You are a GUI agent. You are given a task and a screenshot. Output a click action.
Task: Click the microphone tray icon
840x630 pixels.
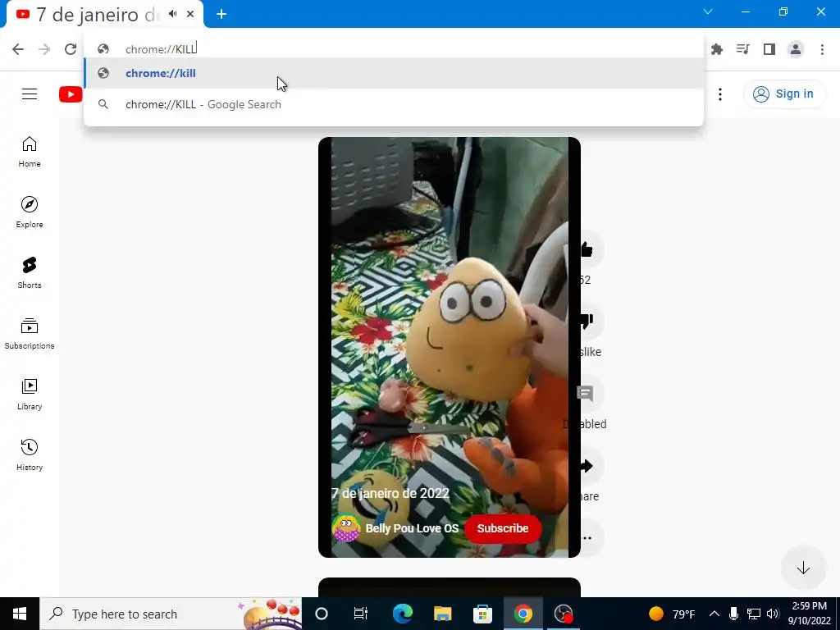coord(734,614)
